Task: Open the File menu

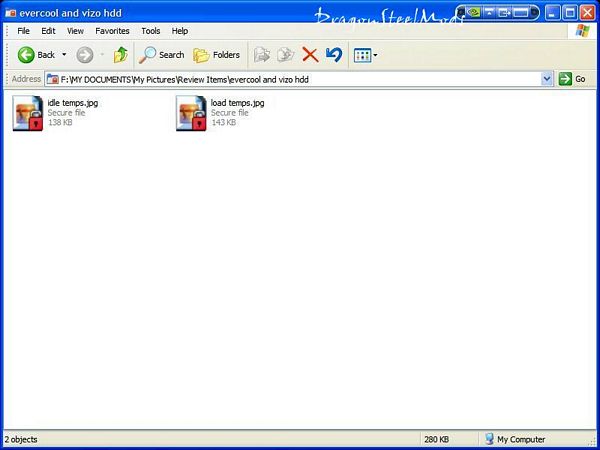Action: click(x=23, y=31)
